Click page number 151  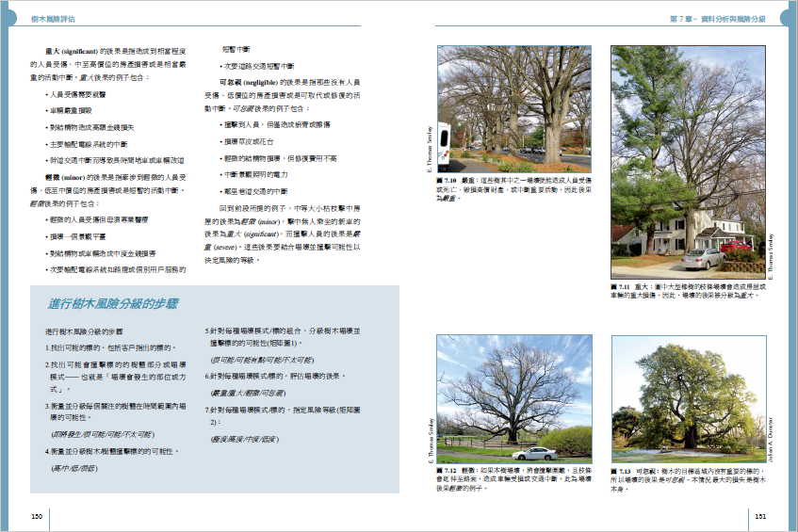point(760,516)
